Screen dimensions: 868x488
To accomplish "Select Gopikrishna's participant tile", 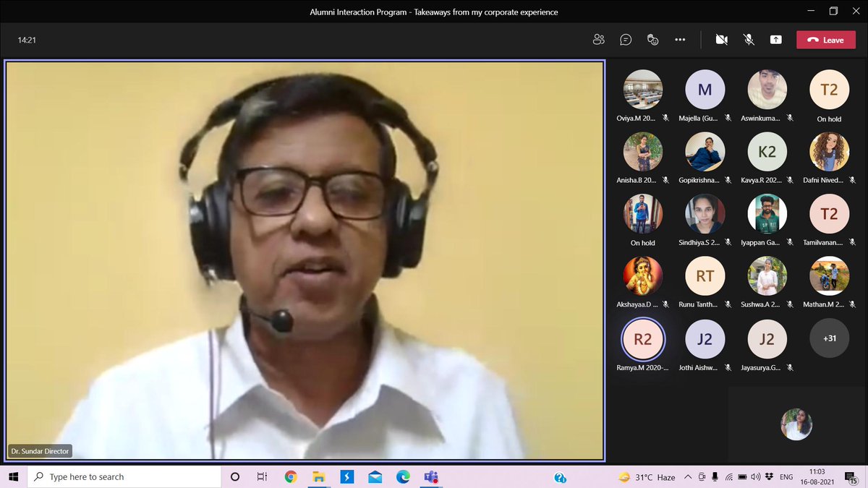I will 705,158.
